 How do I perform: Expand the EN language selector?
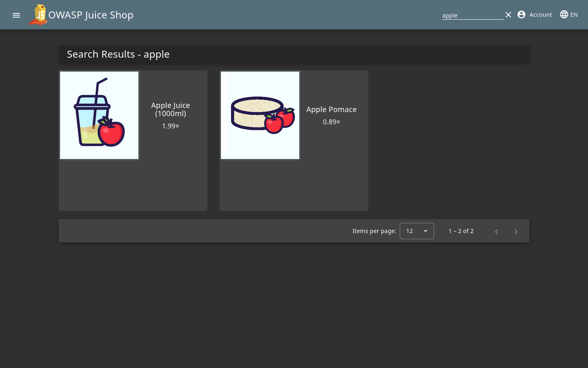coord(574,15)
